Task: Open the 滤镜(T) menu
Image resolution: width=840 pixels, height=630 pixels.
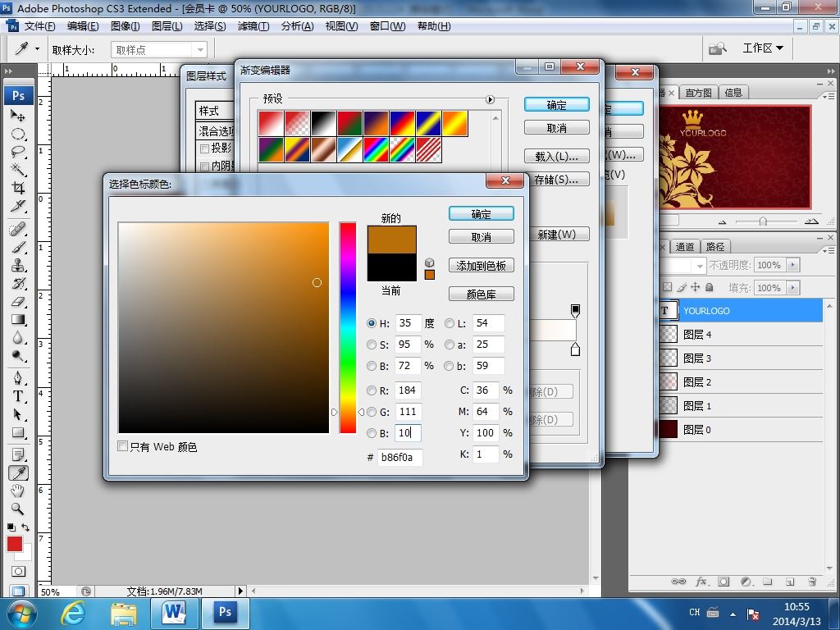Action: point(253,26)
